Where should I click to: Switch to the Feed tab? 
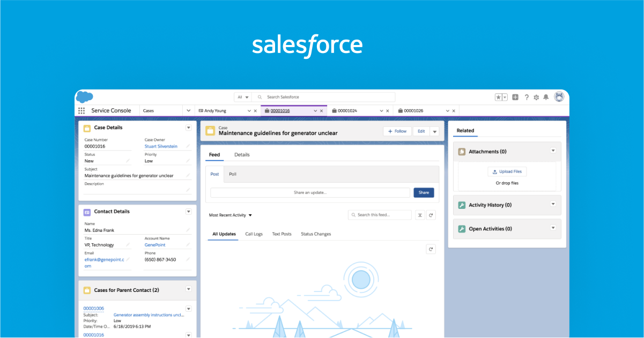tap(214, 155)
